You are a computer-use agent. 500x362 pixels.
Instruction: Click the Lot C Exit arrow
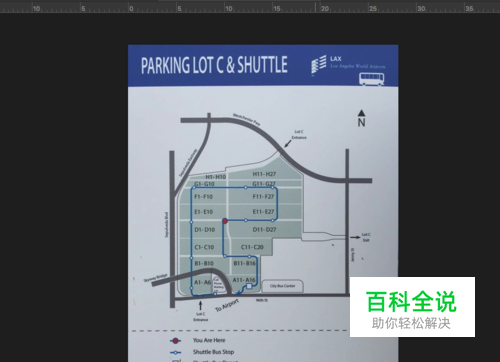point(355,237)
